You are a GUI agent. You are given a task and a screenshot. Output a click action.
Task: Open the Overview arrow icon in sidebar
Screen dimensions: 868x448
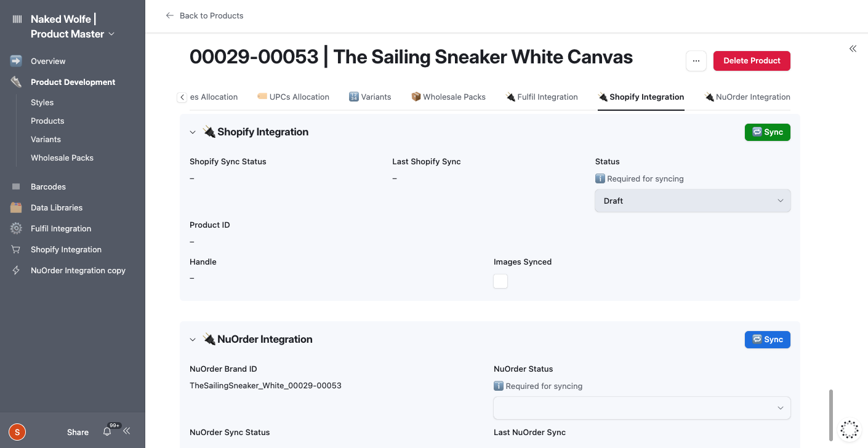(16, 61)
